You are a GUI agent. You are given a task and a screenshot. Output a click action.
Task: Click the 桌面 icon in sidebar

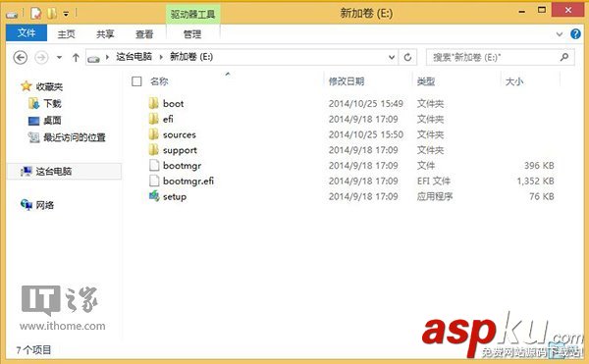(33, 121)
